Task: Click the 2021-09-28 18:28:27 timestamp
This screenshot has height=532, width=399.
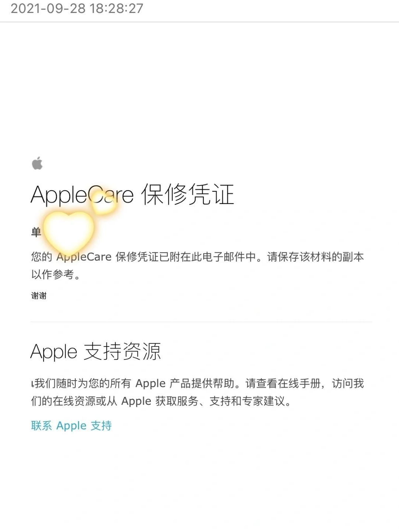Action: (77, 8)
